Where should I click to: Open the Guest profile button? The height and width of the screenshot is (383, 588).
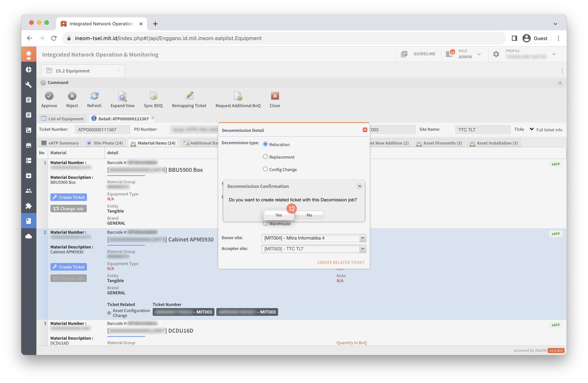[536, 38]
